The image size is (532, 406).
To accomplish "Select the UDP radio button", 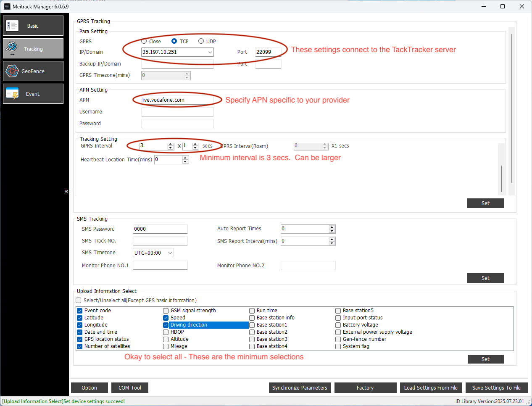I will click(x=201, y=41).
